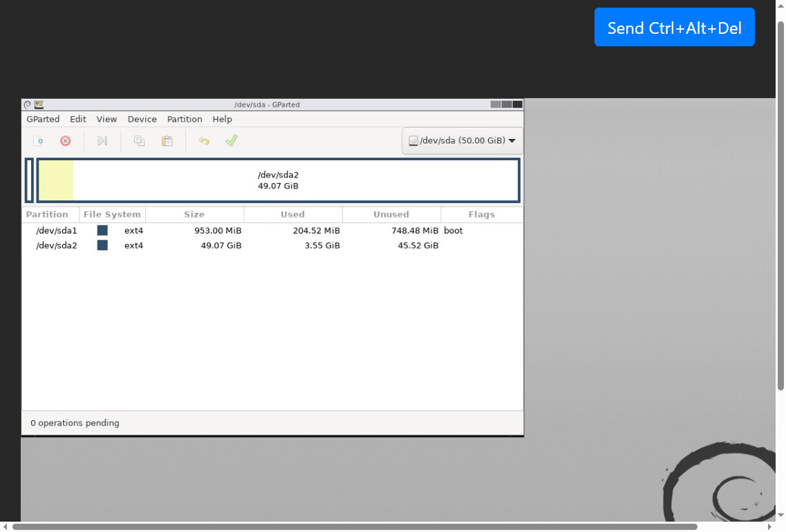Click the horizontal scrollbar at page bottom
Screen dimensions: 786x532
(354, 526)
